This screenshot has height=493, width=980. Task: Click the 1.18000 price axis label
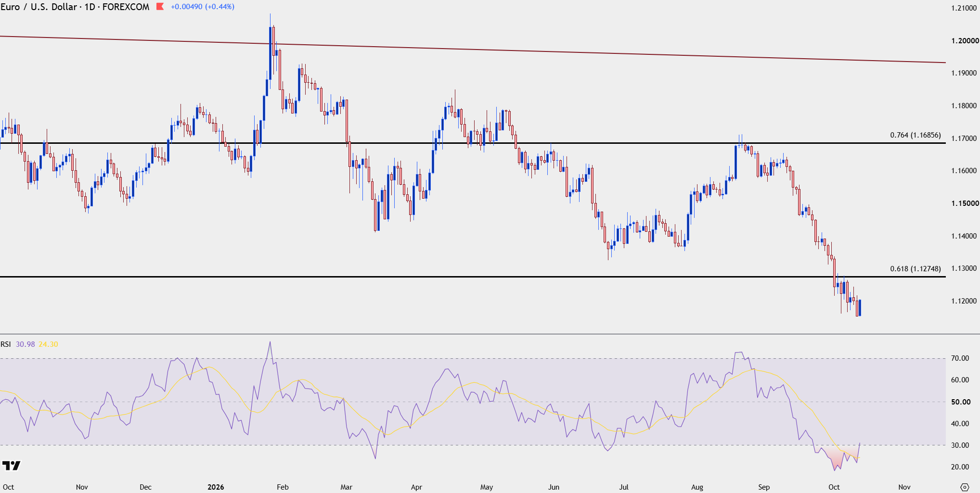tap(964, 106)
